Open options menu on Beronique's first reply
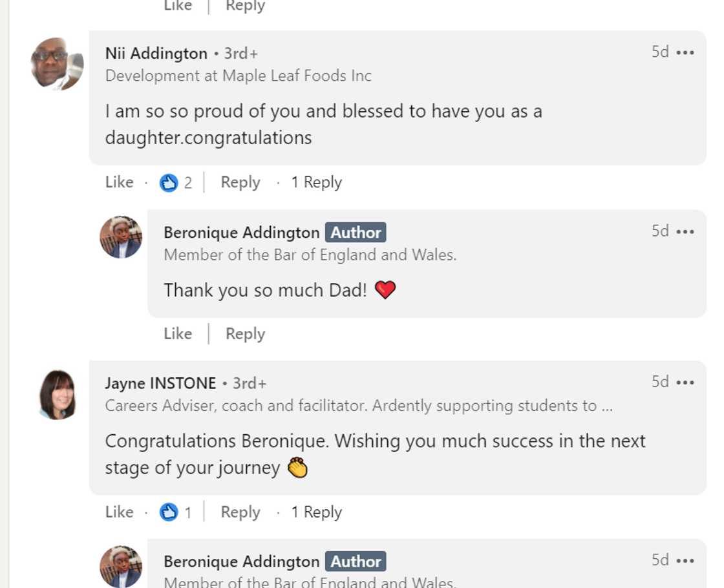Screen dimensions: 724x588 tap(685, 231)
